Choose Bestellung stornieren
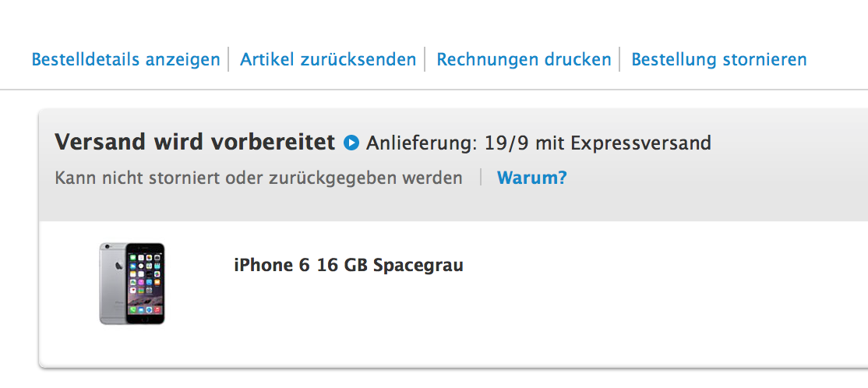Screen dimensions: 868x388 tap(718, 59)
